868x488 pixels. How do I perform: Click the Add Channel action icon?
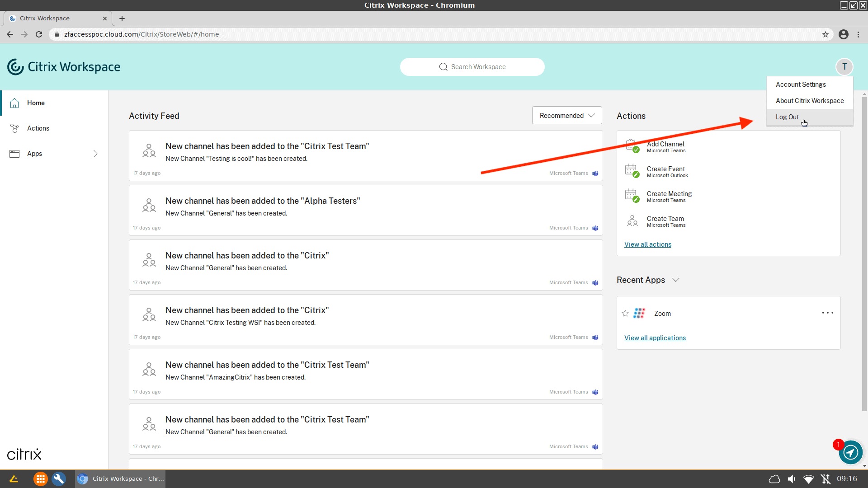tap(632, 146)
